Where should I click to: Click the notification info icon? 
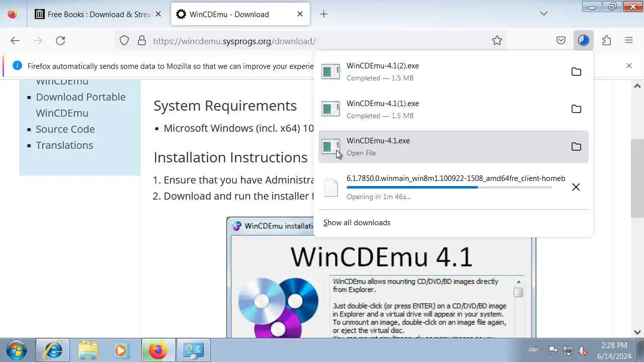tap(17, 65)
